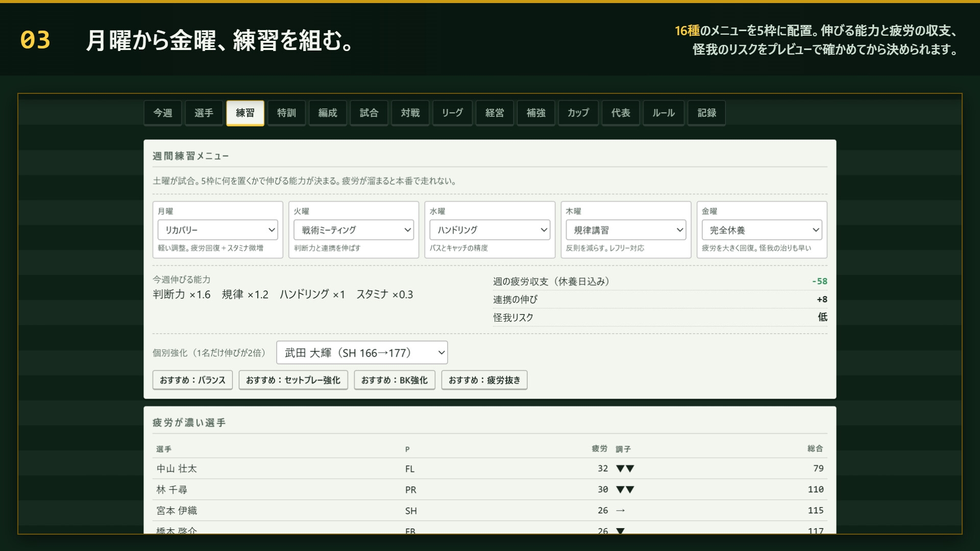The width and height of the screenshot is (980, 551).
Task: Click the ハンドリング ×1 ability value
Action: (x=312, y=294)
